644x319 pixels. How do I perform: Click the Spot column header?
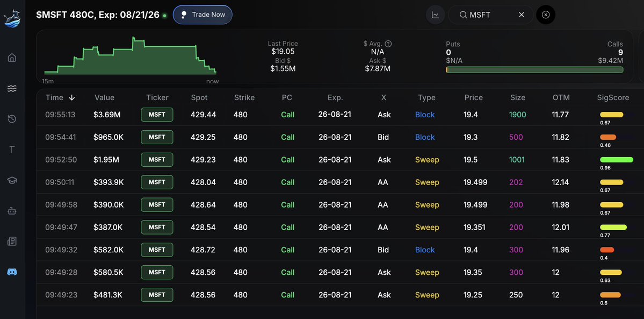(x=199, y=97)
